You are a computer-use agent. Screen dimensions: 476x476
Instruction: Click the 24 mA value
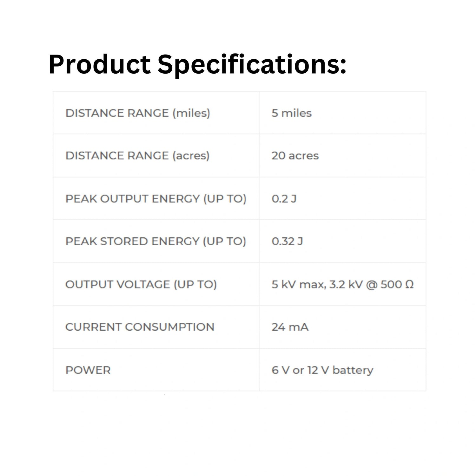(x=290, y=327)
